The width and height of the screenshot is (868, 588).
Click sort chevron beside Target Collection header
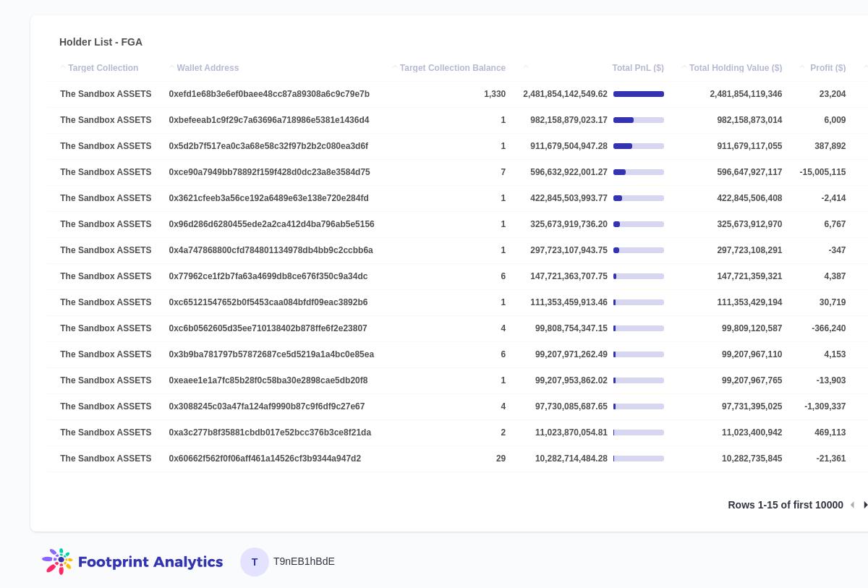[63, 67]
